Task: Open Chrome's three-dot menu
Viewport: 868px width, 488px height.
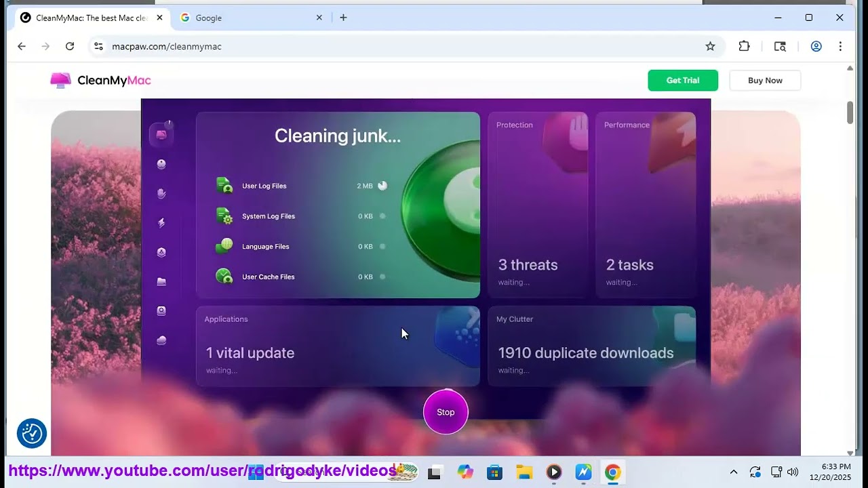Action: (x=840, y=46)
